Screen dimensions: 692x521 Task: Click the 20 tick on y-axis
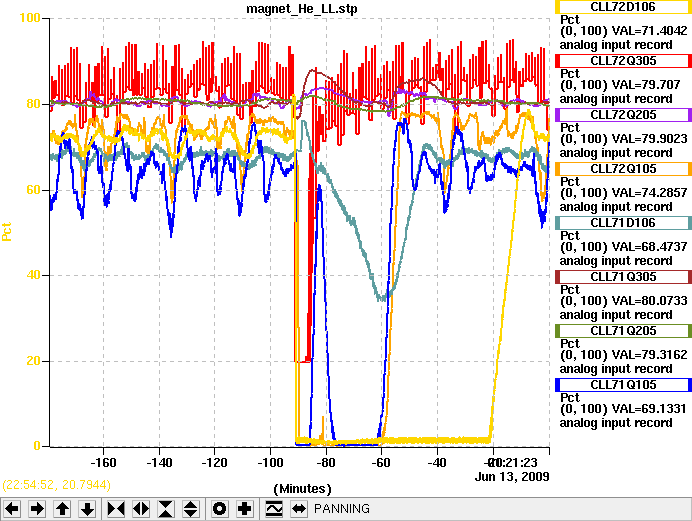[34, 361]
